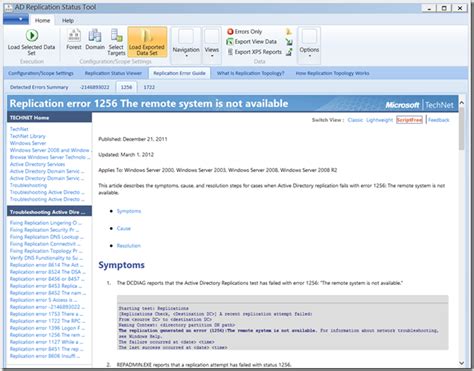Open the TechNet Library sidebar link
Viewport: 474px width, 371px height.
[x=28, y=136]
